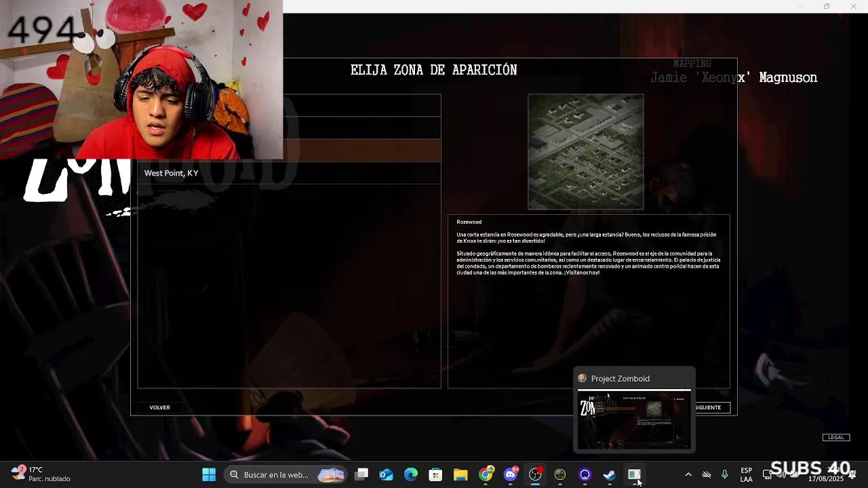Click the OneDrive cloud tray icon
The height and width of the screenshot is (488, 868).
click(x=707, y=474)
